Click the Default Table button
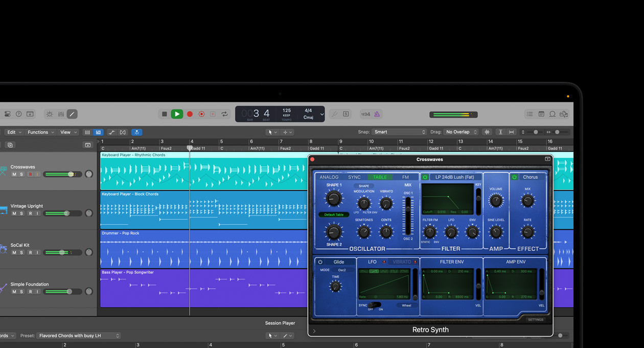The width and height of the screenshot is (644, 348). tap(334, 214)
